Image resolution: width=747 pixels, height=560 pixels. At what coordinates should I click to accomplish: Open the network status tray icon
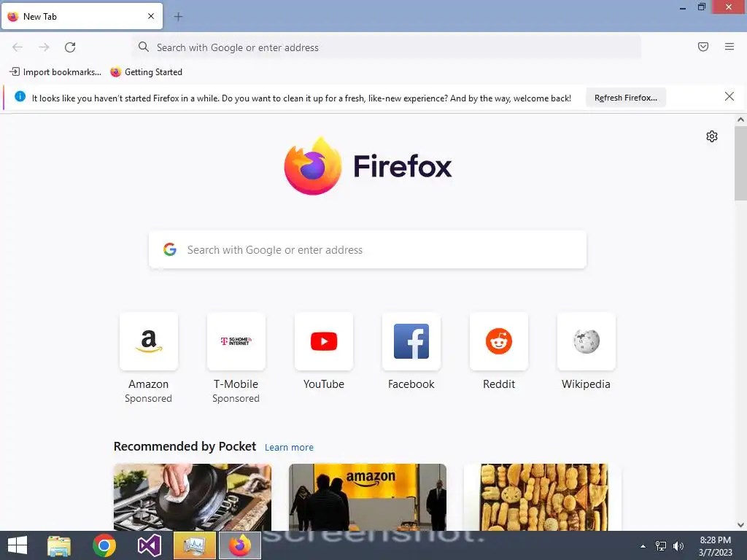click(x=661, y=546)
